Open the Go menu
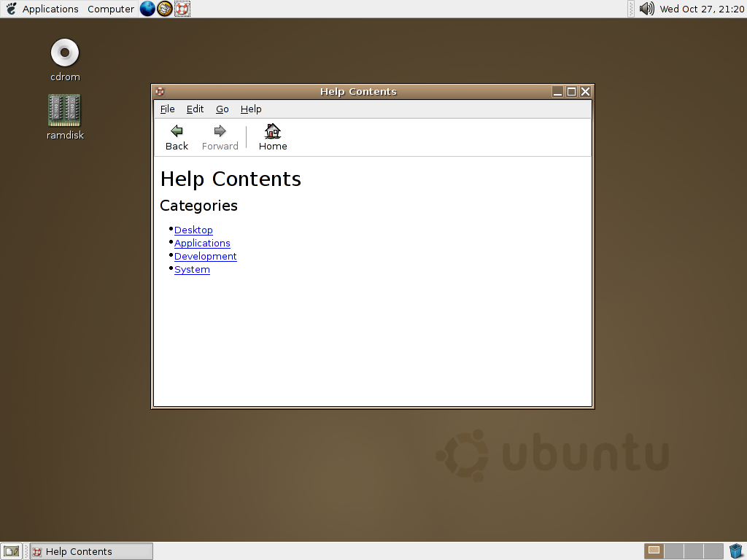The height and width of the screenshot is (560, 747). click(x=222, y=109)
